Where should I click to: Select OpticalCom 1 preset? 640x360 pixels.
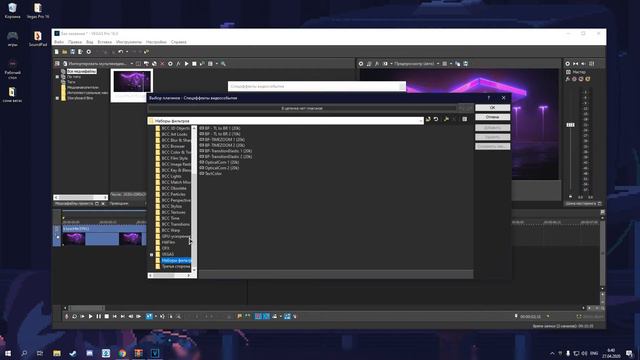click(x=219, y=162)
